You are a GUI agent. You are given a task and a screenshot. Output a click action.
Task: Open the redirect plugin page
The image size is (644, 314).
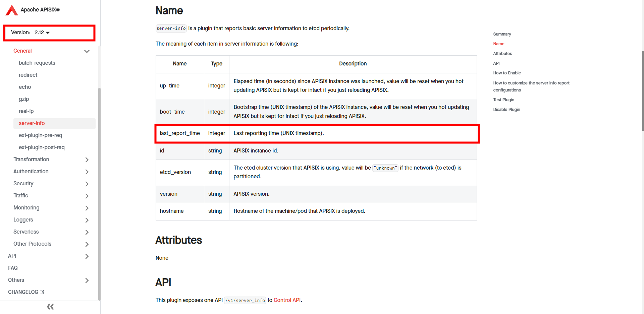28,75
